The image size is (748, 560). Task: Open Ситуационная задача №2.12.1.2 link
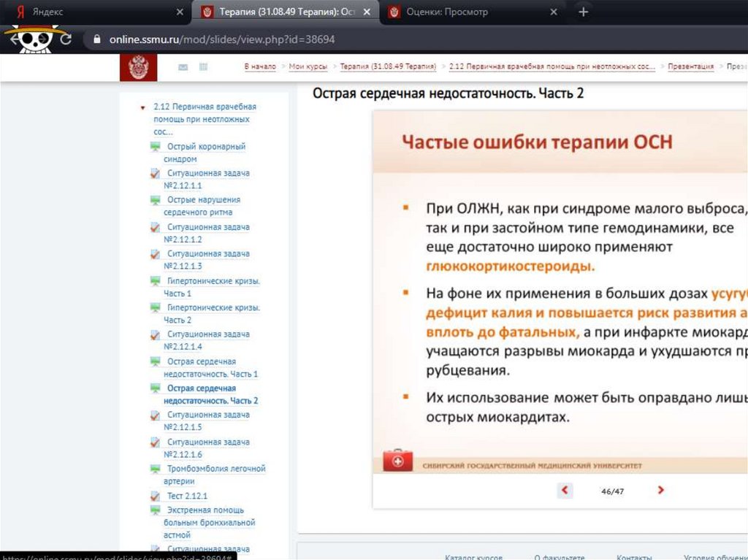pyautogui.click(x=207, y=233)
